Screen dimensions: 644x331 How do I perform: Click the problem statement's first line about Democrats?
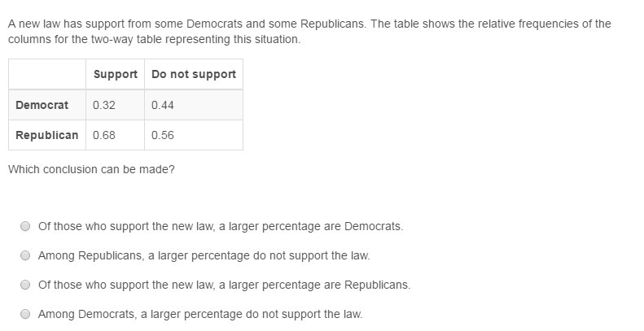click(x=309, y=24)
